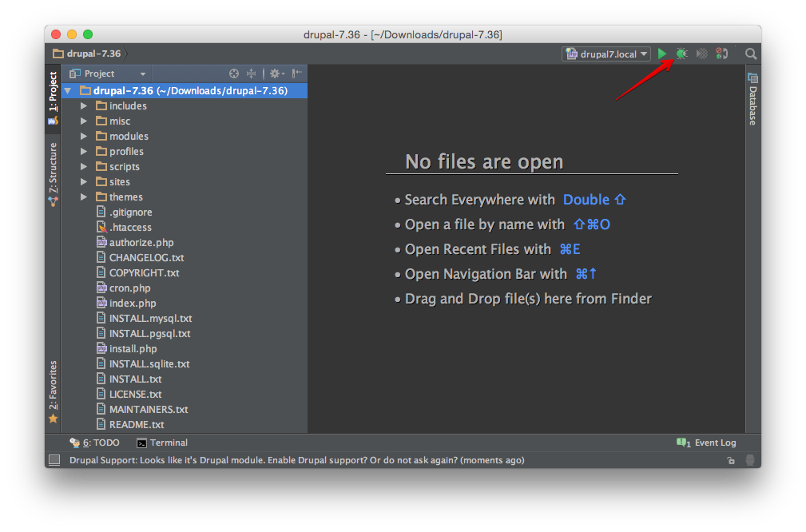Click the themes folder label
Image resolution: width=806 pixels, height=532 pixels.
click(x=126, y=197)
